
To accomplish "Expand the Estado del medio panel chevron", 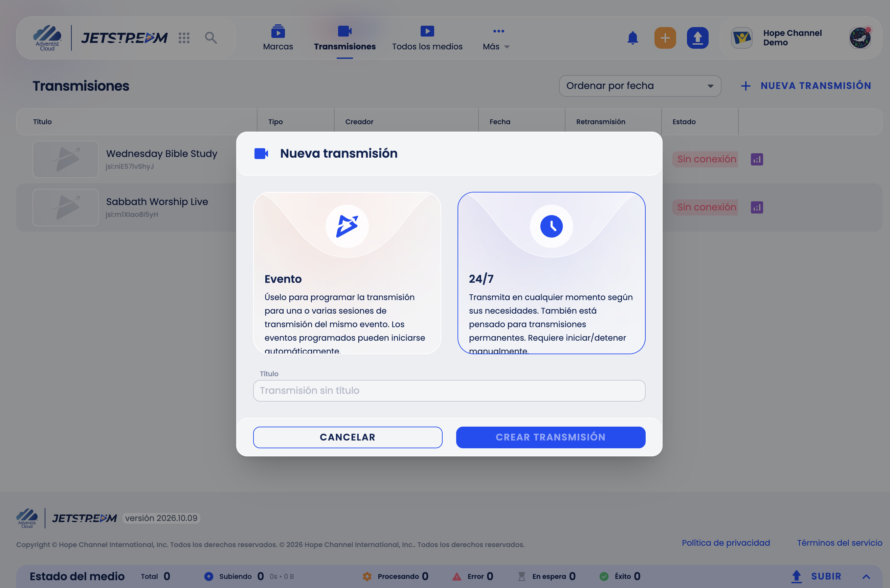I will point(866,576).
